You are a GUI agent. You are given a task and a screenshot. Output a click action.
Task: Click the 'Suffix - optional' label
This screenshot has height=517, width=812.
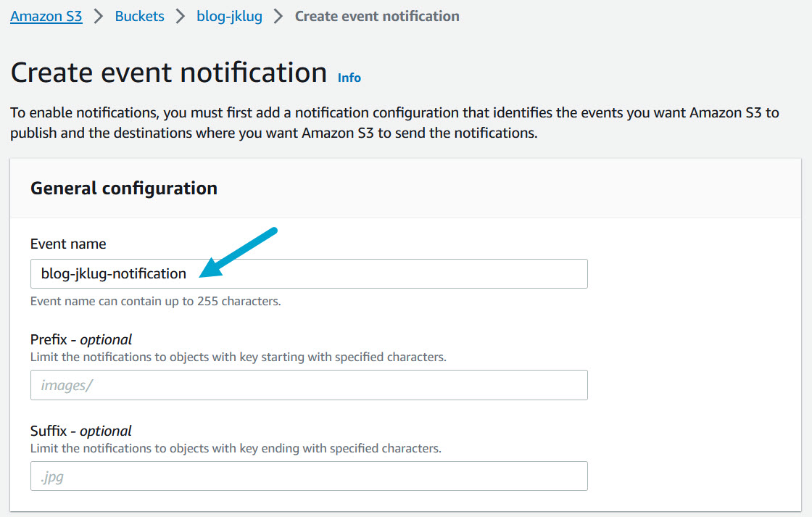(x=81, y=431)
